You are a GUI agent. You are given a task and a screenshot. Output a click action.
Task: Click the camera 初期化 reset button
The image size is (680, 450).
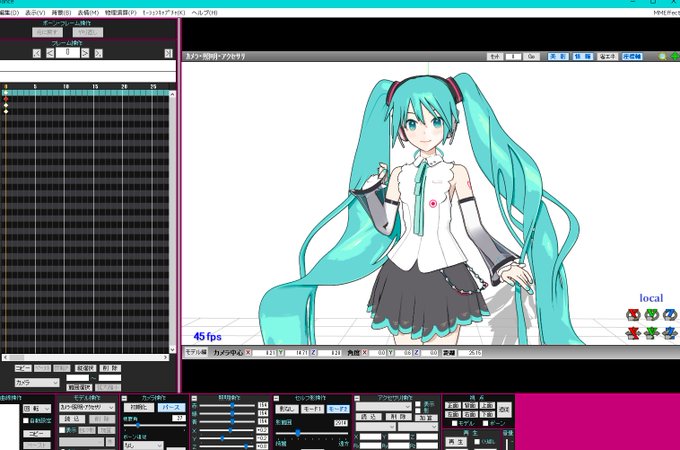click(139, 408)
